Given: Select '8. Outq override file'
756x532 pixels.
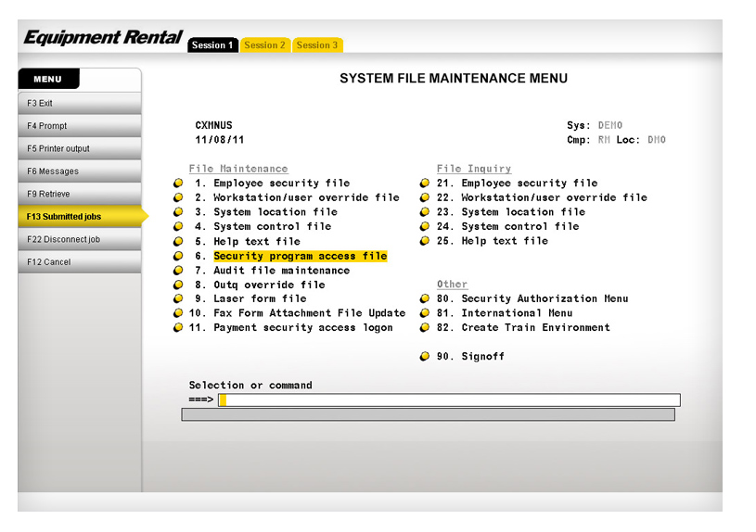Looking at the screenshot, I should (260, 285).
